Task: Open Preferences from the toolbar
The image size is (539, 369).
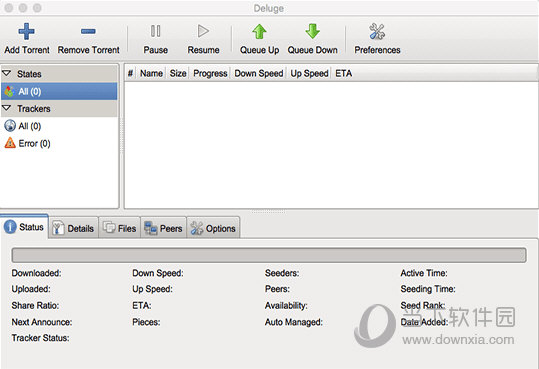Action: coord(377,39)
